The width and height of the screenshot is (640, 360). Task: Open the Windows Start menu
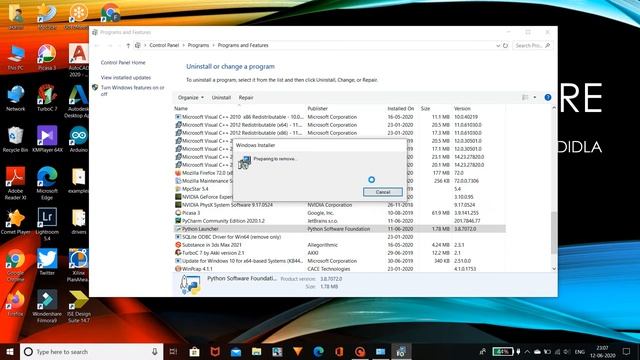coord(10,351)
